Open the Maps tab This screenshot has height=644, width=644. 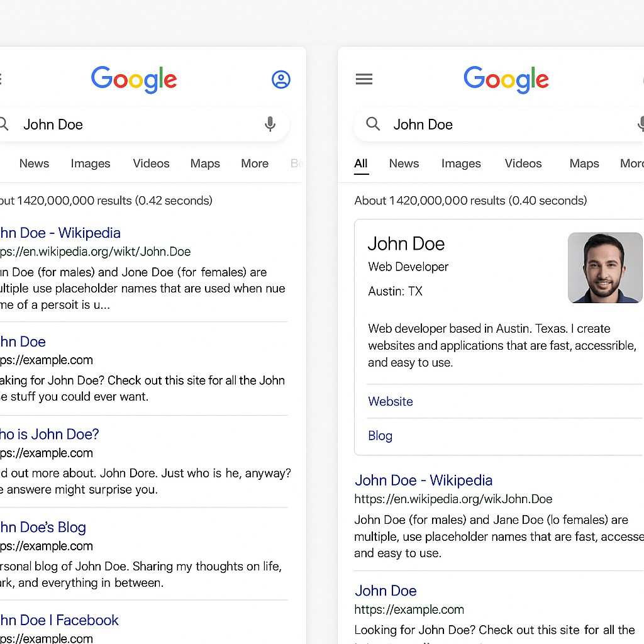(584, 164)
